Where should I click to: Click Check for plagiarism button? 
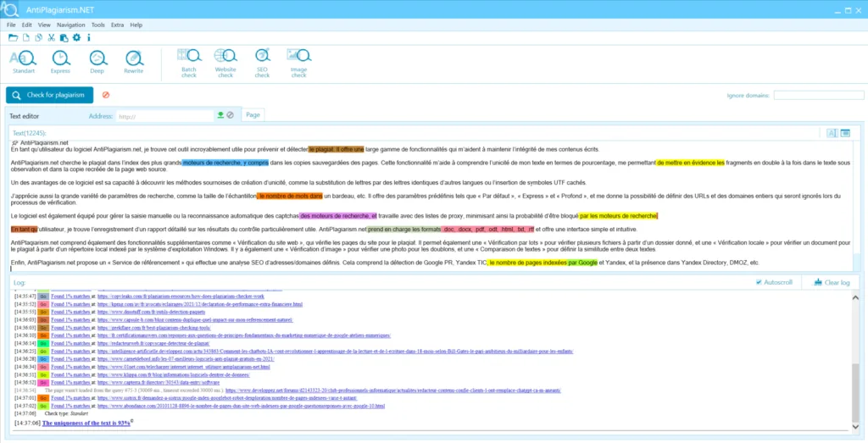(50, 95)
